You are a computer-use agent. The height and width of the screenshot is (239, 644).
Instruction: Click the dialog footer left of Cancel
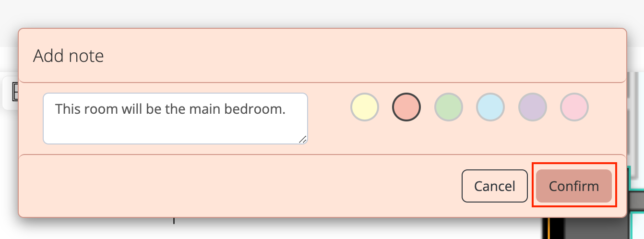pos(240,186)
